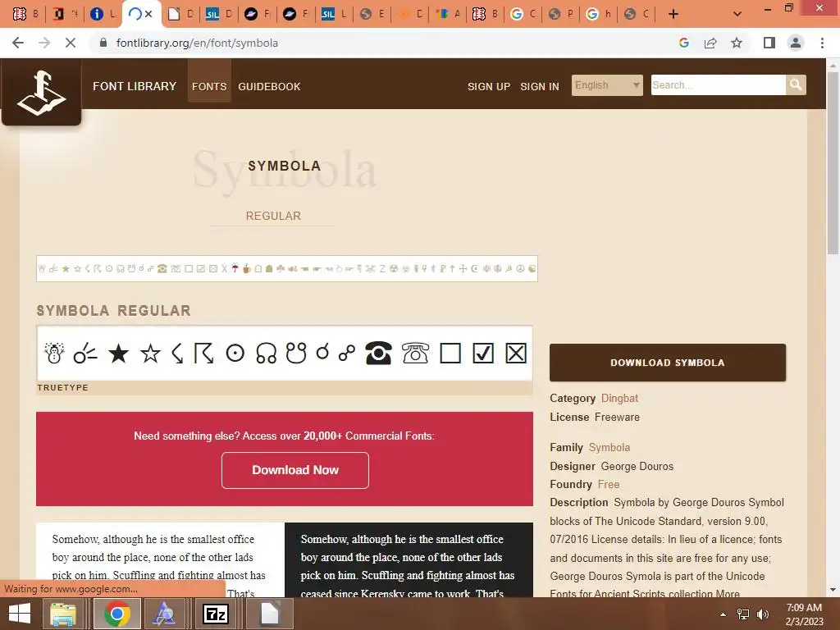Click the dark background sample text box

409,559
